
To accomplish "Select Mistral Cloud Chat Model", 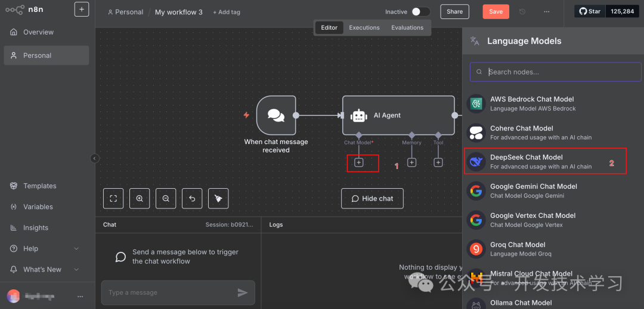I will pos(553,278).
